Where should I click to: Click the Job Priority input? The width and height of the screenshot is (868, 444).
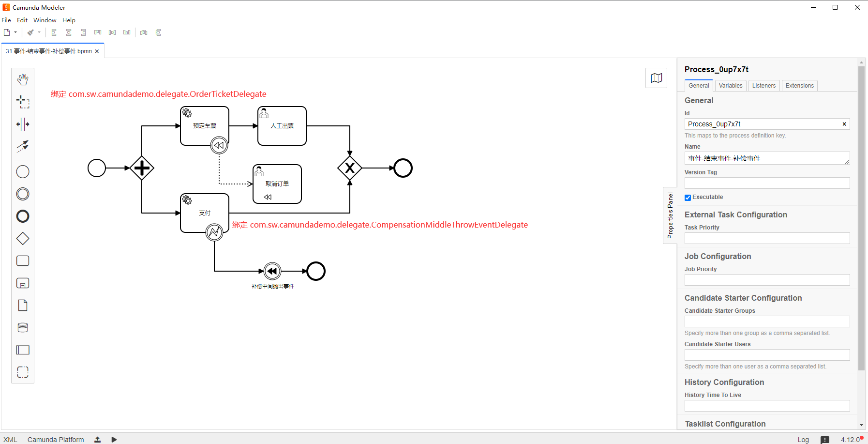pyautogui.click(x=767, y=280)
